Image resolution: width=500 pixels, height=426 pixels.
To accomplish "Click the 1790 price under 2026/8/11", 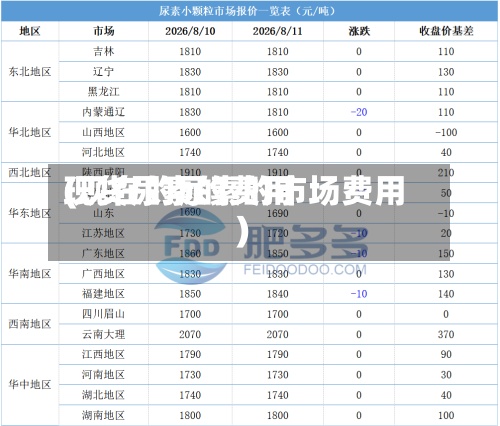I will tap(277, 354).
